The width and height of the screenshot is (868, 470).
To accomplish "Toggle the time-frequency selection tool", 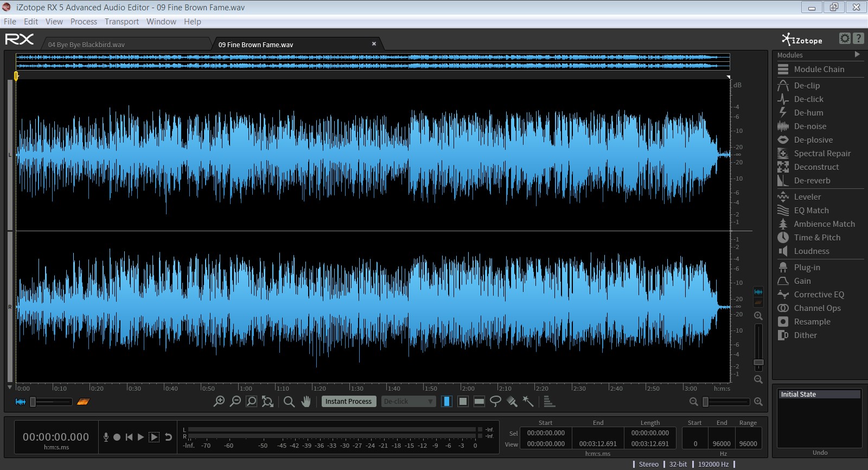I will coord(463,402).
